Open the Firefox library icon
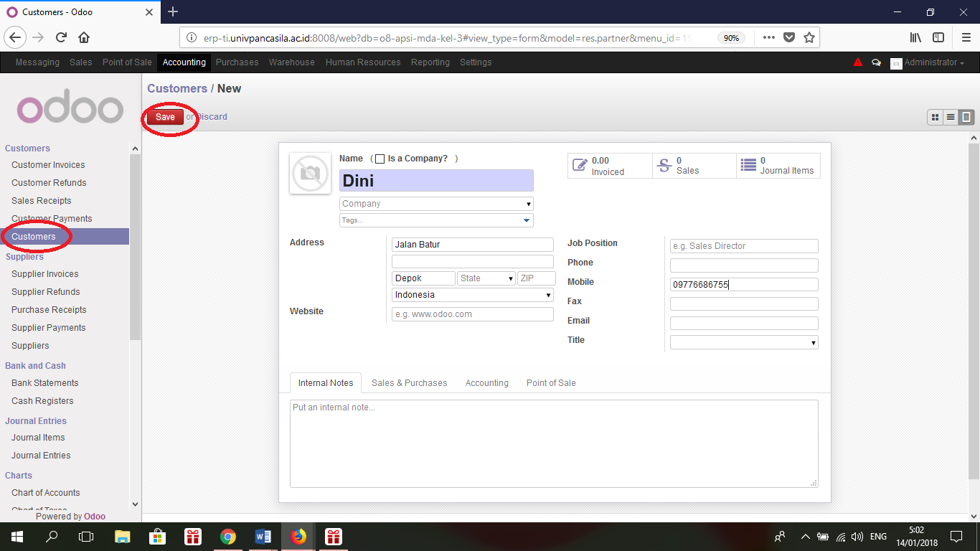 (915, 37)
